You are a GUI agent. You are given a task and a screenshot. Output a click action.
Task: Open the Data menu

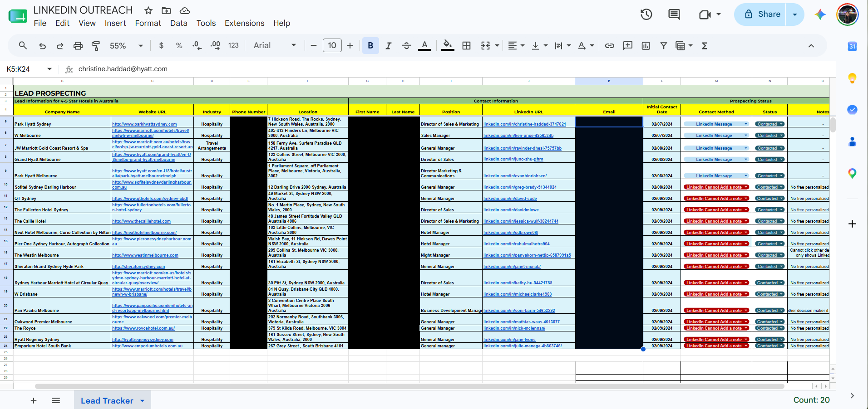point(179,23)
